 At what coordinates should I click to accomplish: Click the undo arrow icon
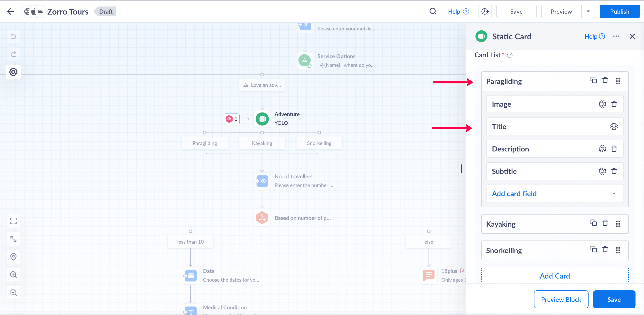(x=13, y=36)
